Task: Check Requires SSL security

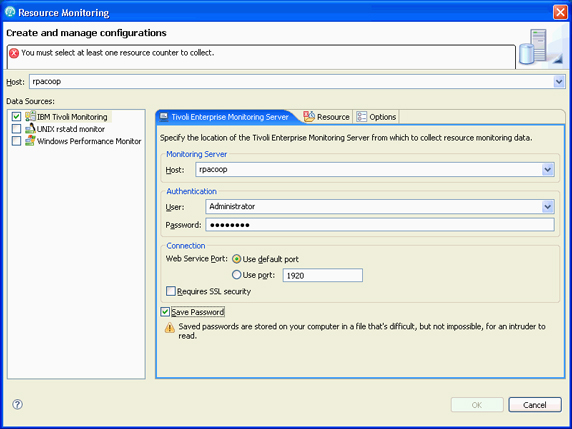Action: [171, 291]
